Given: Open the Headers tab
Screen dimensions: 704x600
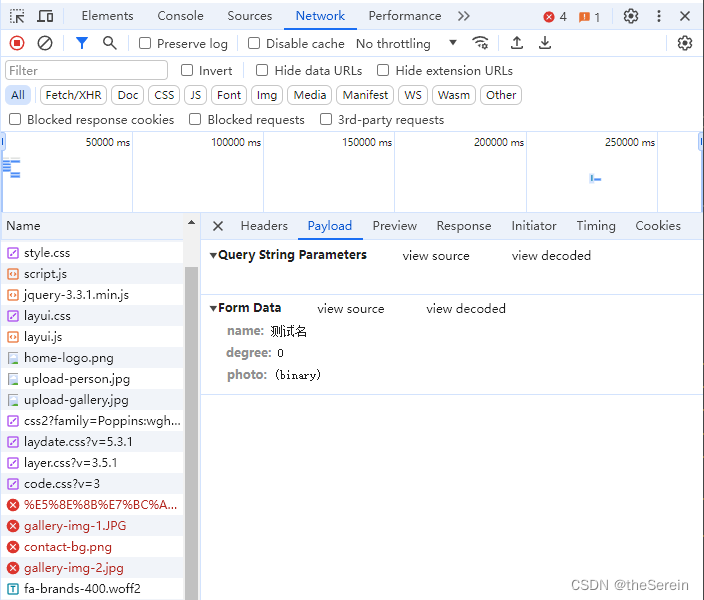Looking at the screenshot, I should [x=264, y=226].
